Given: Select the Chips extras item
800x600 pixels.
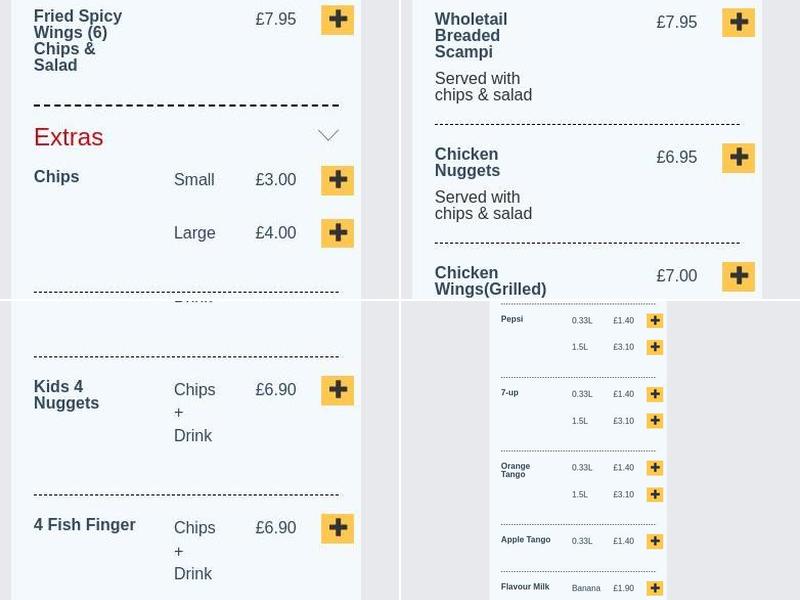Looking at the screenshot, I should point(55,176).
